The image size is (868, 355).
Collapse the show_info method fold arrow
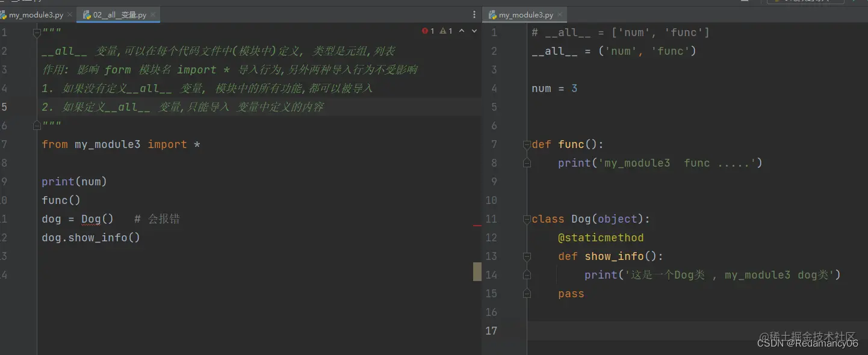coord(527,256)
